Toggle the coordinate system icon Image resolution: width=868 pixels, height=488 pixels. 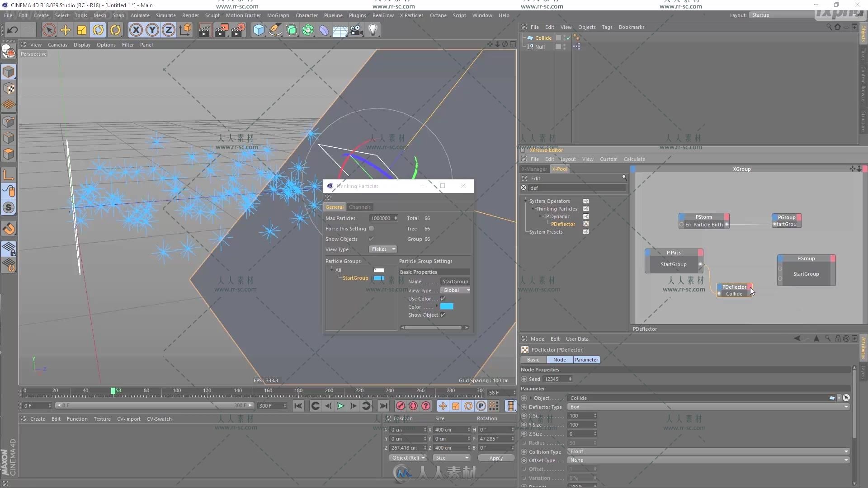[x=185, y=30]
